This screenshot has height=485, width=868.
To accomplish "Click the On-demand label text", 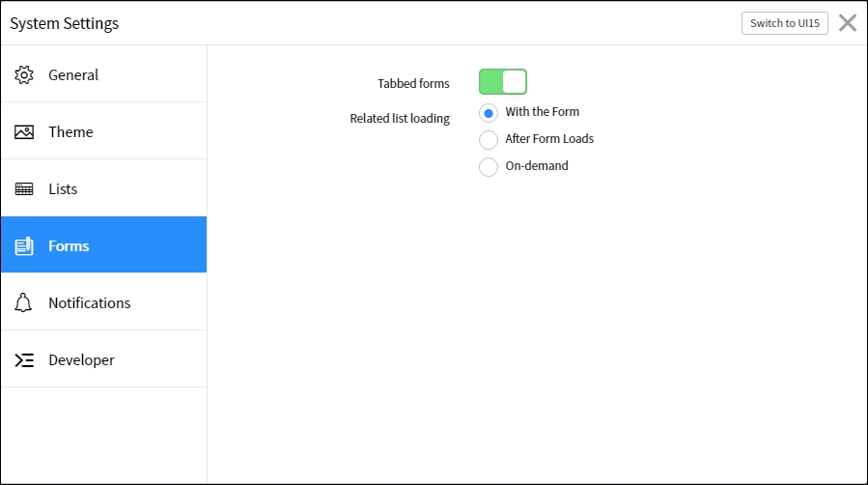I will (x=537, y=166).
